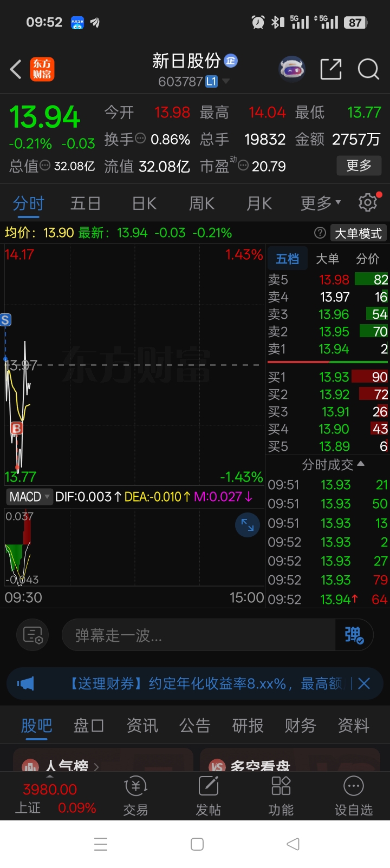Open the 更多 chart period dropdown

(321, 203)
